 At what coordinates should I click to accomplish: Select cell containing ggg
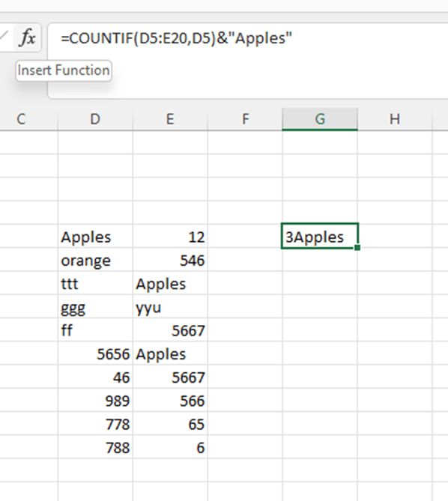click(x=95, y=306)
